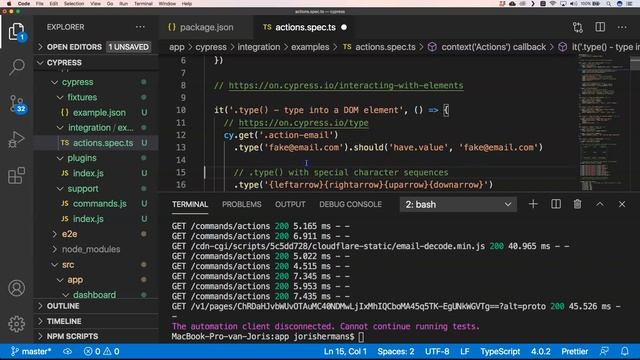Click the unsaved dot on actions.spec.ts tab
Image resolution: width=640 pixels, height=360 pixels.
pyautogui.click(x=344, y=27)
